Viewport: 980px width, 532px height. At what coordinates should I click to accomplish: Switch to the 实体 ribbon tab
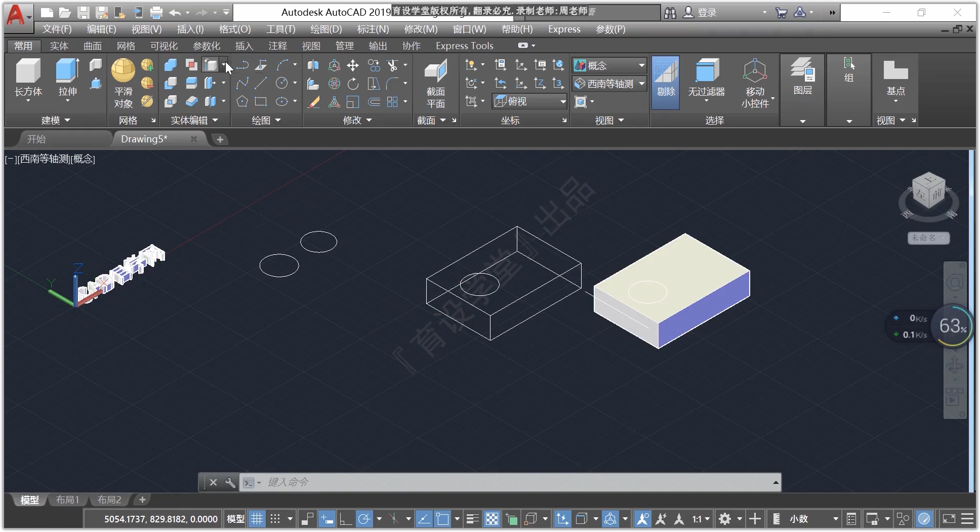tap(59, 46)
